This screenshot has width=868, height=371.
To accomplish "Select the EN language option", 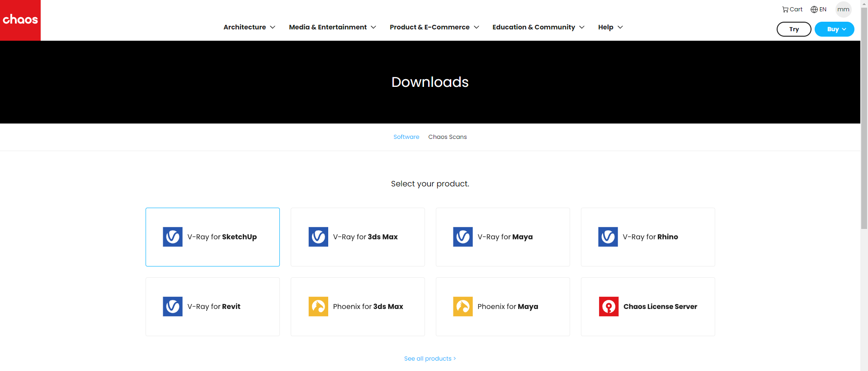I will pyautogui.click(x=823, y=10).
